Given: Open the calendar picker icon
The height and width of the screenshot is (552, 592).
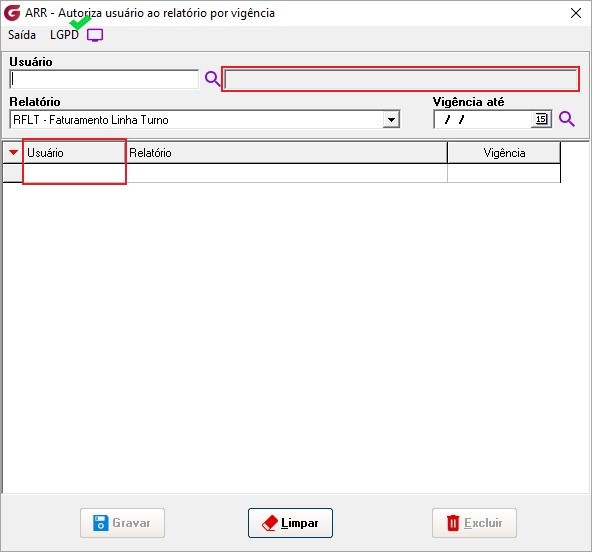Looking at the screenshot, I should [x=541, y=119].
